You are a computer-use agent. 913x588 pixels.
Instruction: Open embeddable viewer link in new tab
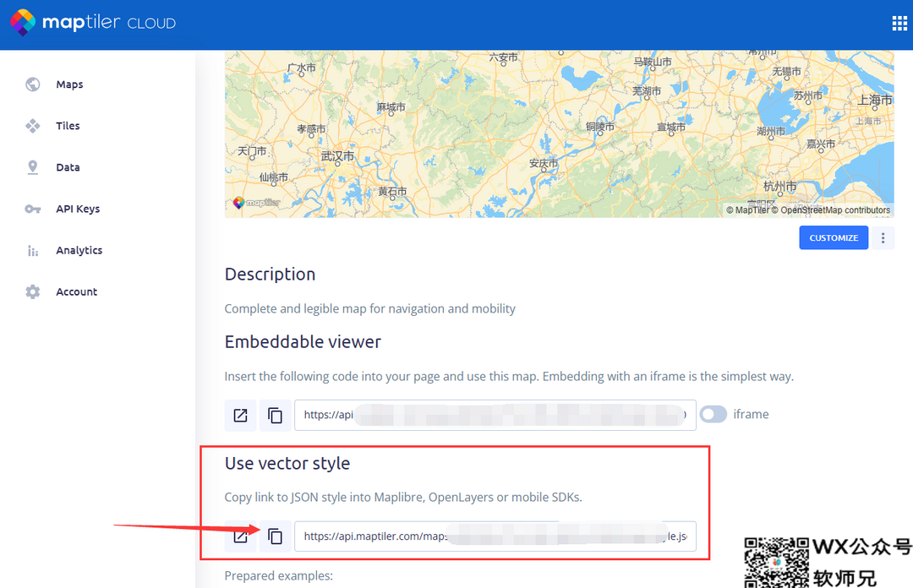pos(240,415)
